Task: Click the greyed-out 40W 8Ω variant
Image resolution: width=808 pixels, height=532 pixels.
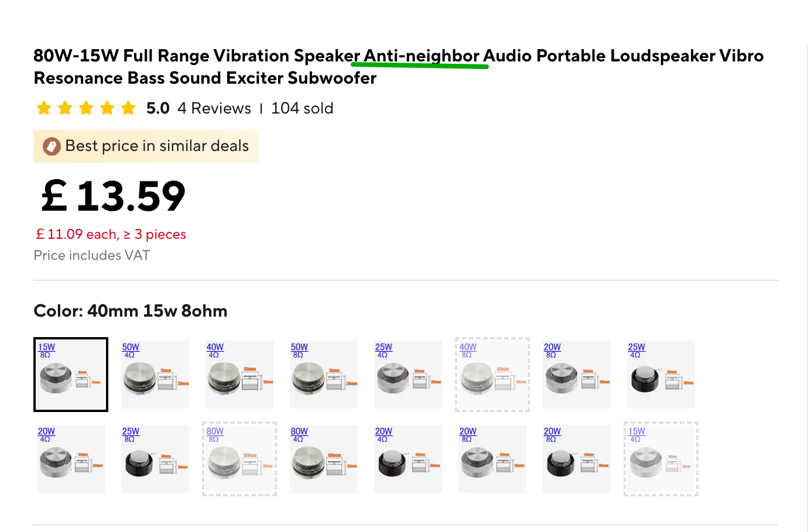Action: point(492,375)
